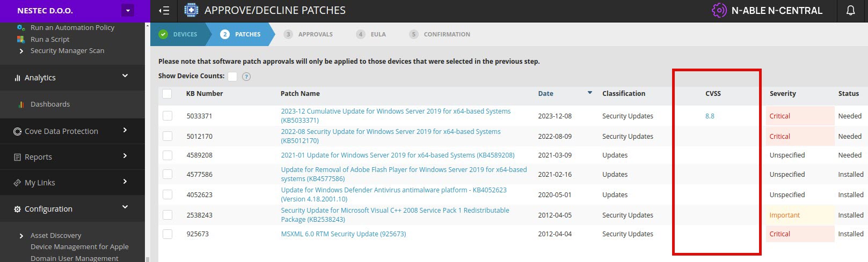Click the My Links chain icon

[17, 183]
